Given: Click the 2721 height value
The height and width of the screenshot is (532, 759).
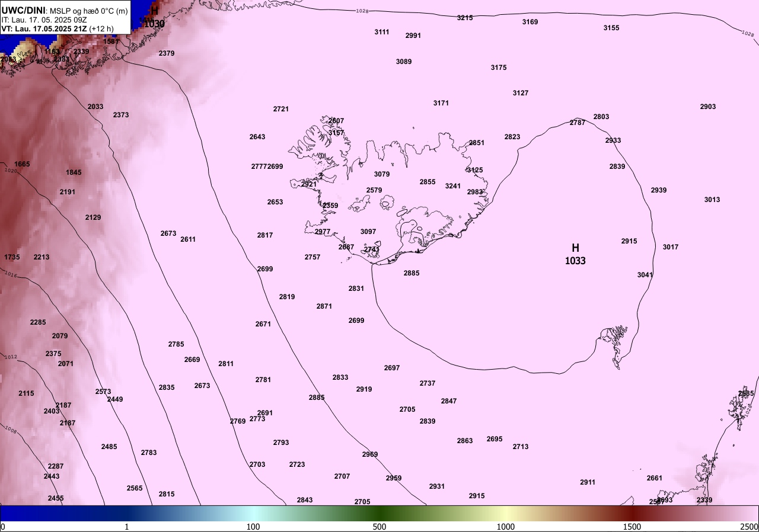Looking at the screenshot, I should point(281,109).
